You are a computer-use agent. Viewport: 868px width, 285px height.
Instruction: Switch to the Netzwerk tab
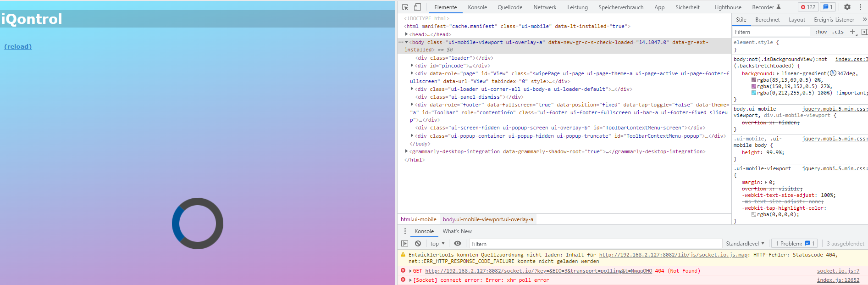point(544,7)
